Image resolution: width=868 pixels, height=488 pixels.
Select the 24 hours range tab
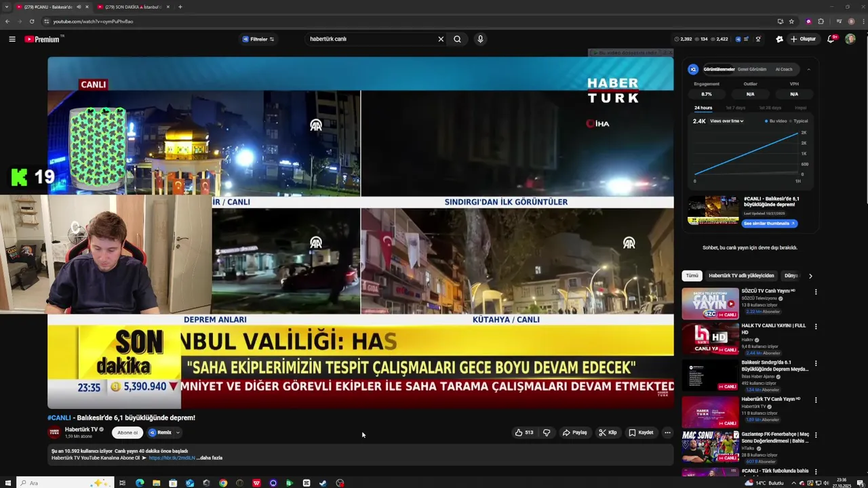(703, 108)
